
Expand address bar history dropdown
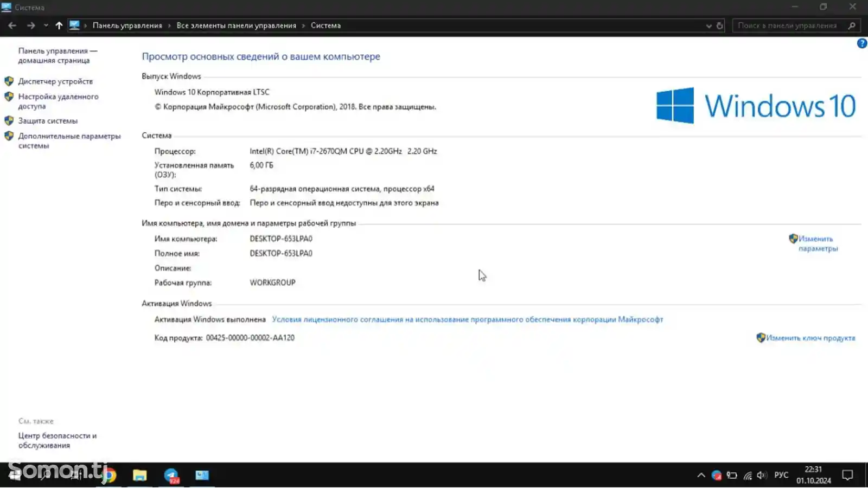(709, 25)
